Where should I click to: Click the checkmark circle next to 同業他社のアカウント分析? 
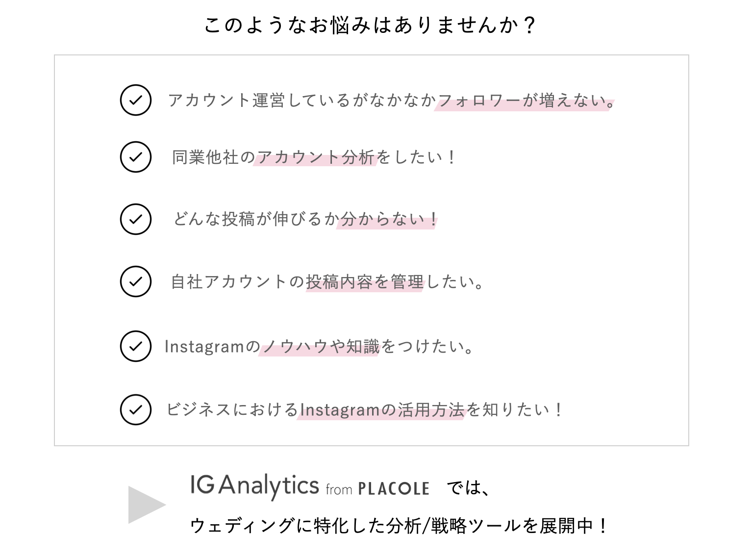[x=135, y=157]
